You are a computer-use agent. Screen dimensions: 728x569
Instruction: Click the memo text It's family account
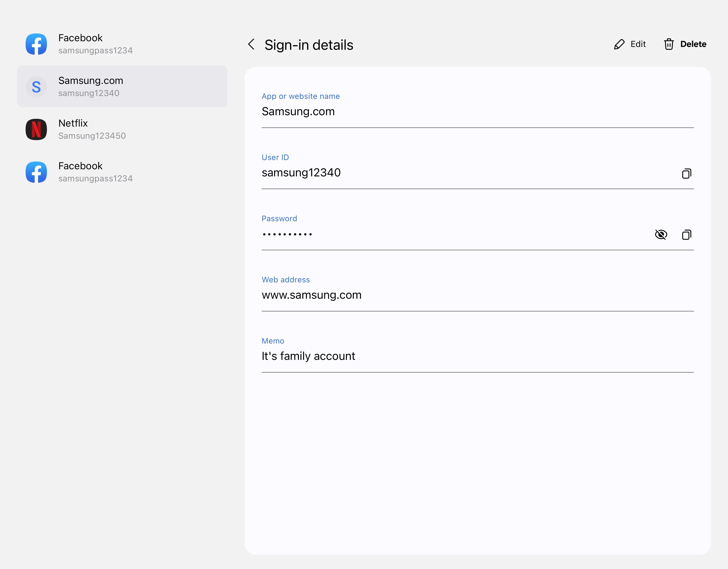(308, 356)
